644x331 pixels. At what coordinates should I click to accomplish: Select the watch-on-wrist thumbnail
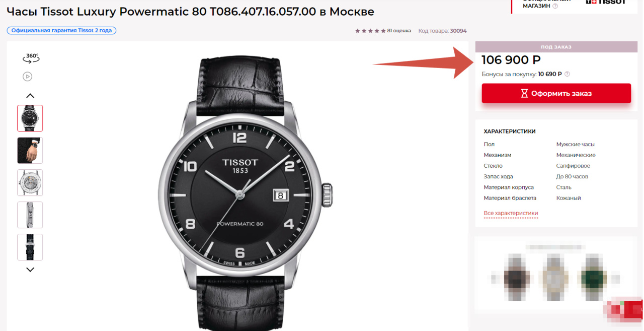point(30,150)
